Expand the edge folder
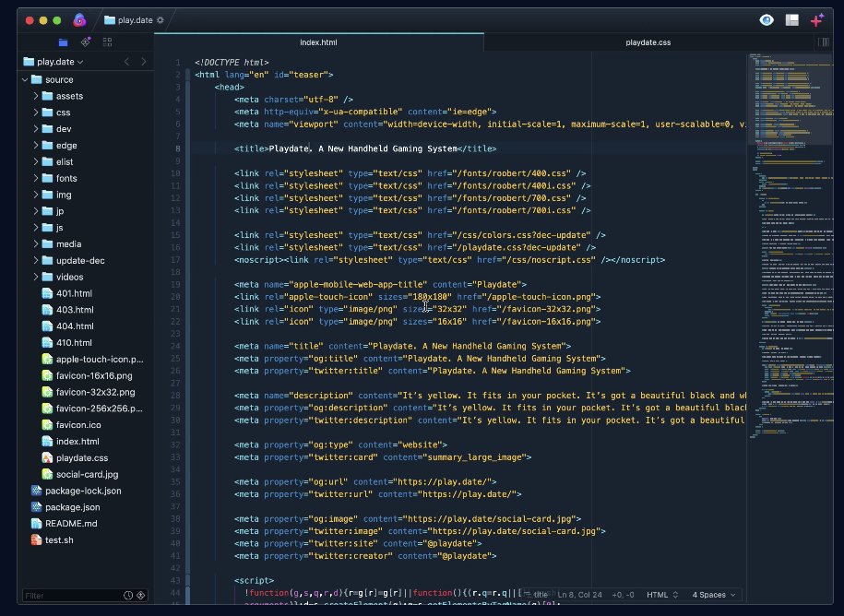 click(x=36, y=146)
